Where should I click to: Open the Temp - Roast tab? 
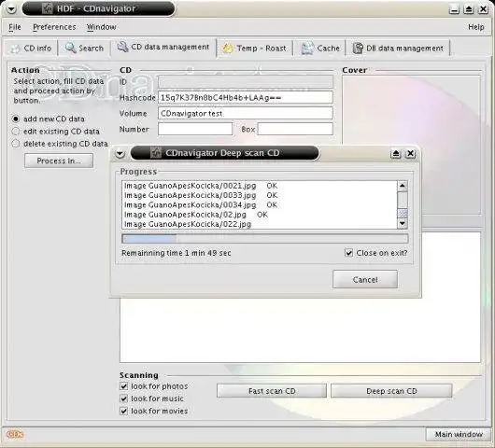tap(254, 49)
